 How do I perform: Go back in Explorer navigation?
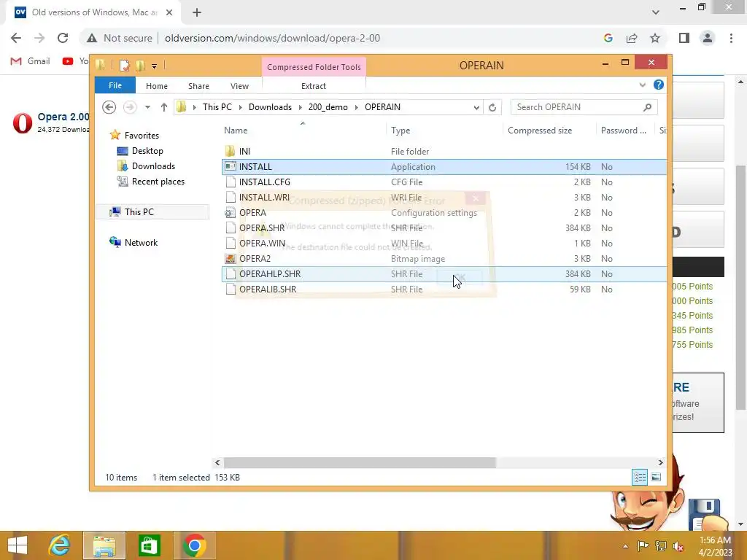tap(109, 107)
